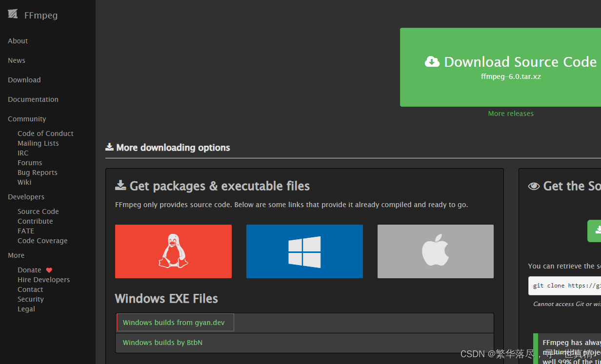The image size is (601, 364).
Task: Open the News page
Action: pos(17,60)
